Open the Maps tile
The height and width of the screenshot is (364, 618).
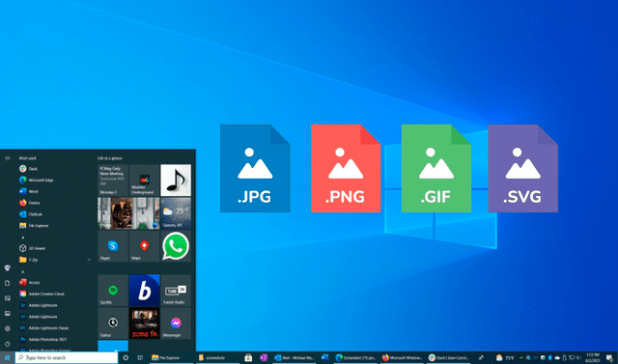click(x=144, y=246)
